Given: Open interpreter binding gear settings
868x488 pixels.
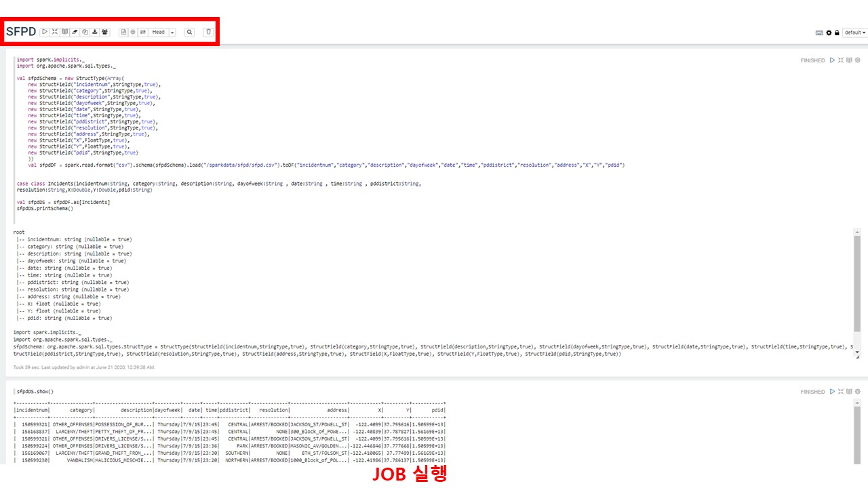Looking at the screenshot, I should 829,33.
